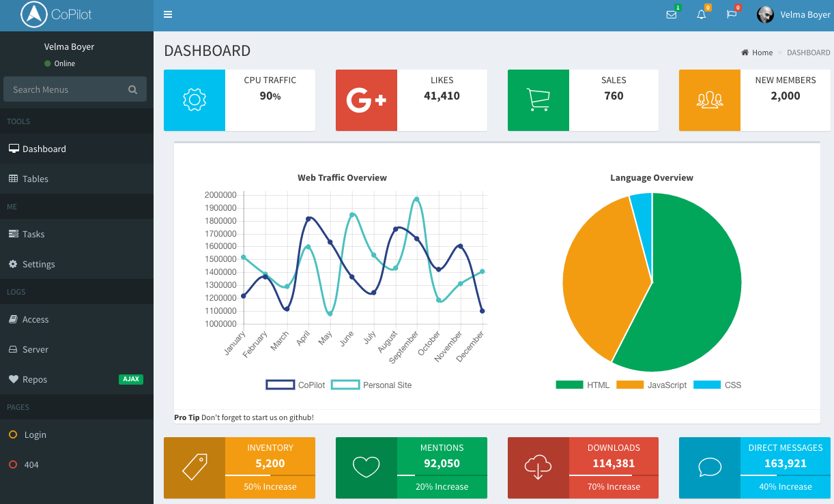Toggle the sidebar with the hamburger icon
834x504 pixels.
click(168, 14)
